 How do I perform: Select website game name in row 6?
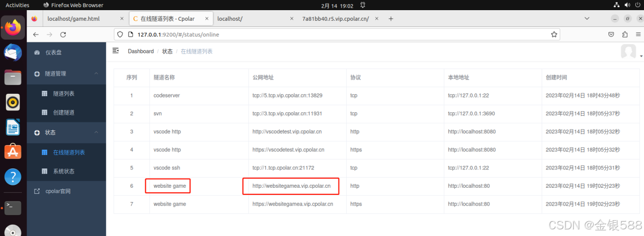[x=170, y=186]
